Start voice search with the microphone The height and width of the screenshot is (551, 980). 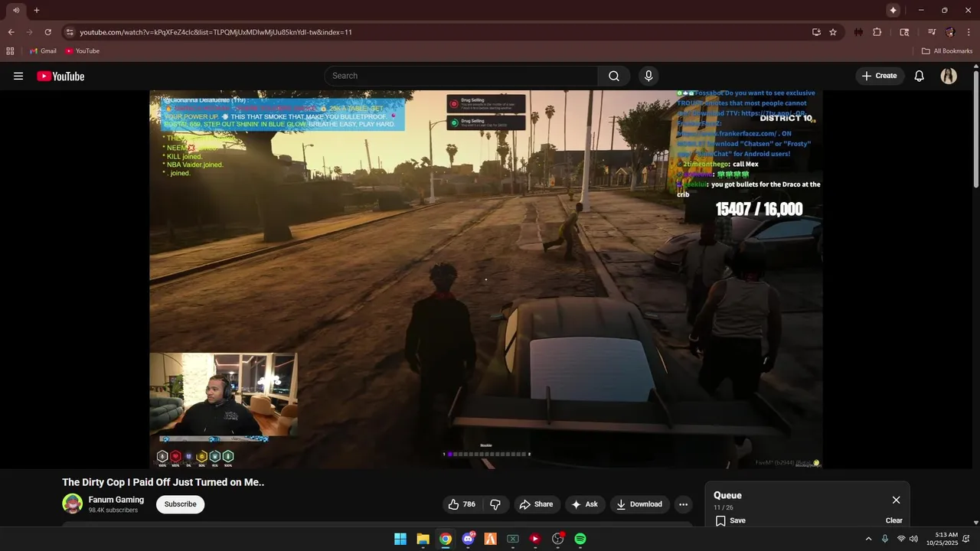click(648, 76)
